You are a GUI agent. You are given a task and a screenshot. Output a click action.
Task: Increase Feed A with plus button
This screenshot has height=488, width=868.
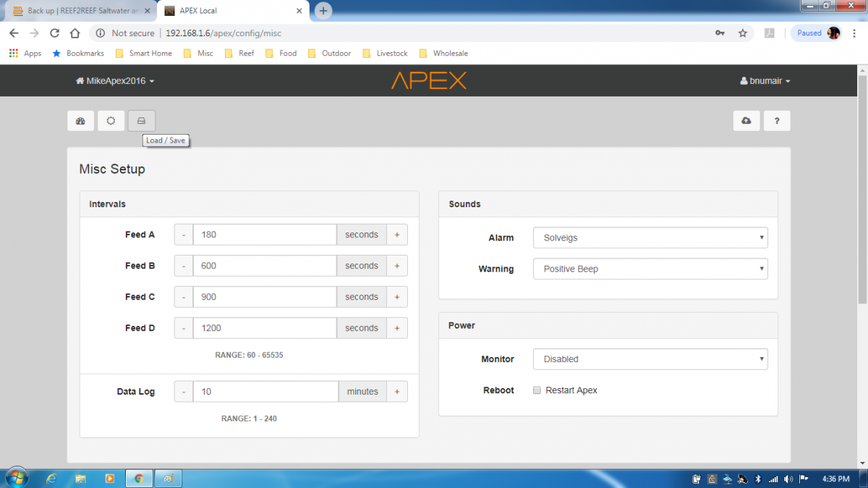(397, 235)
